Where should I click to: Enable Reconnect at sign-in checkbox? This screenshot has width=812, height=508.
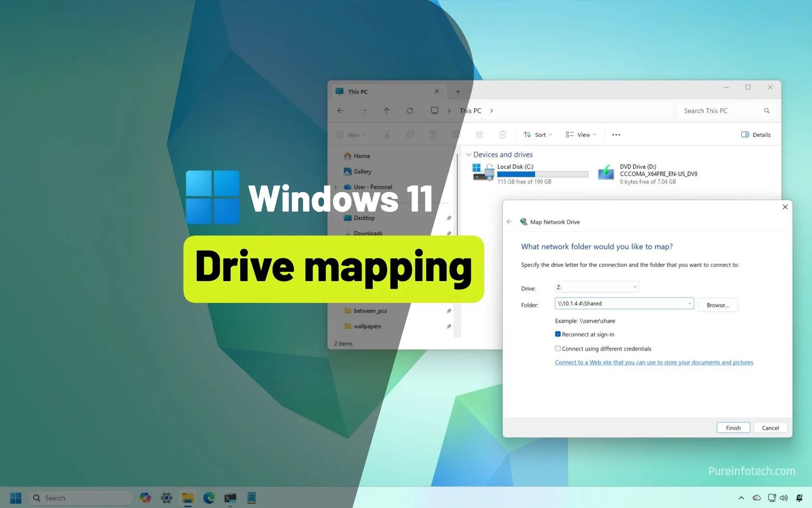click(557, 334)
